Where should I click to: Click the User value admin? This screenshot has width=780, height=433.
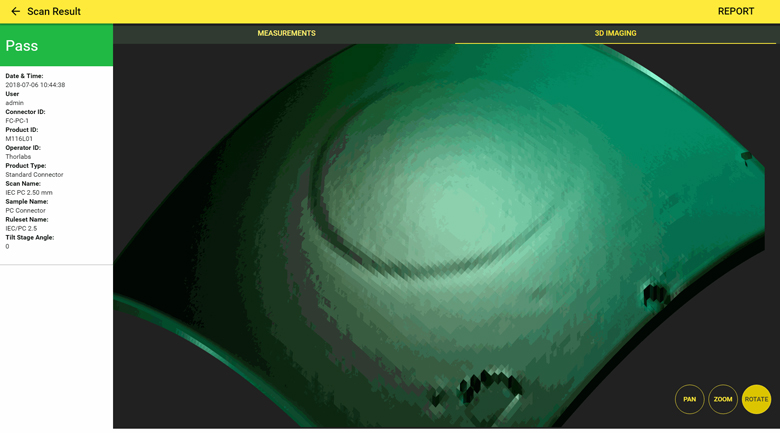pyautogui.click(x=14, y=103)
